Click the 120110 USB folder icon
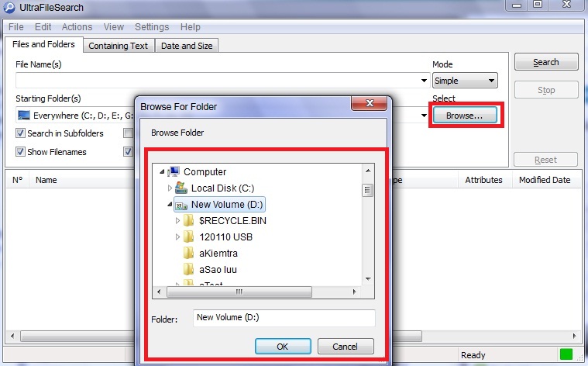588x366 pixels. click(x=189, y=237)
